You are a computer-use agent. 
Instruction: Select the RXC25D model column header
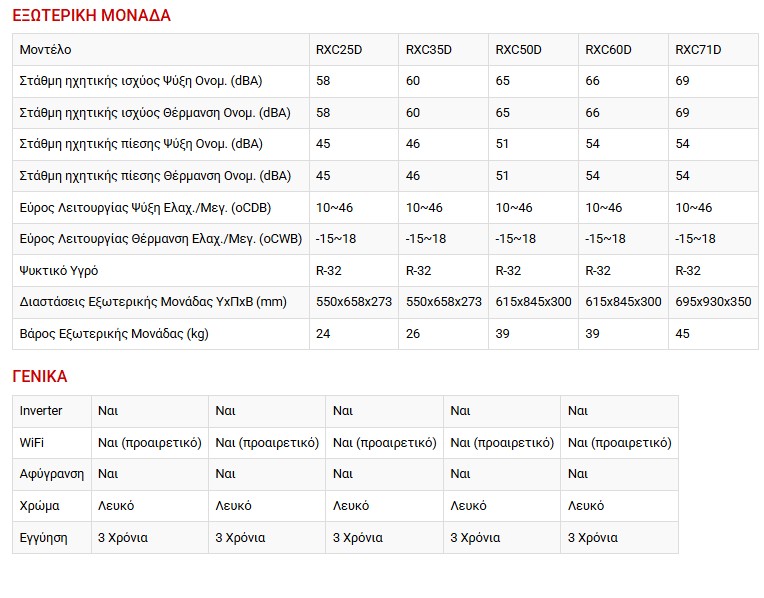(x=338, y=50)
